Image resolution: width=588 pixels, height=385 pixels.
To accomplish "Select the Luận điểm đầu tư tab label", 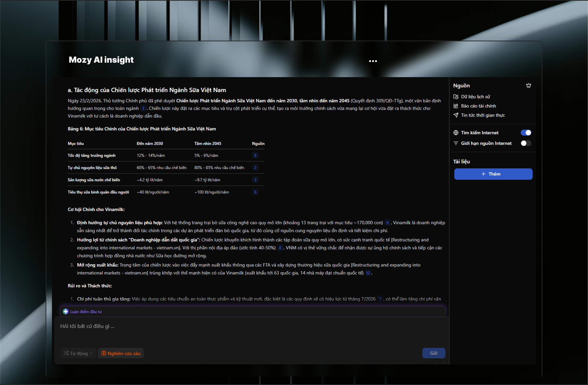I will point(86,312).
